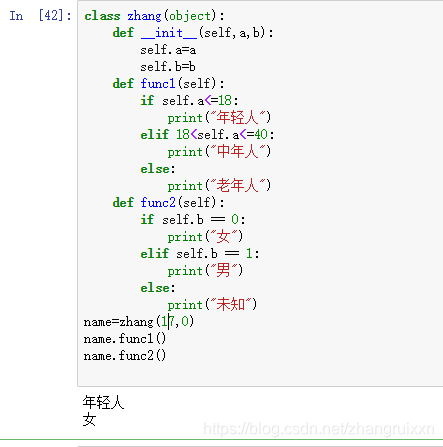Click the 'self.a=a' code line
The height and width of the screenshot is (447, 443).
(x=168, y=50)
